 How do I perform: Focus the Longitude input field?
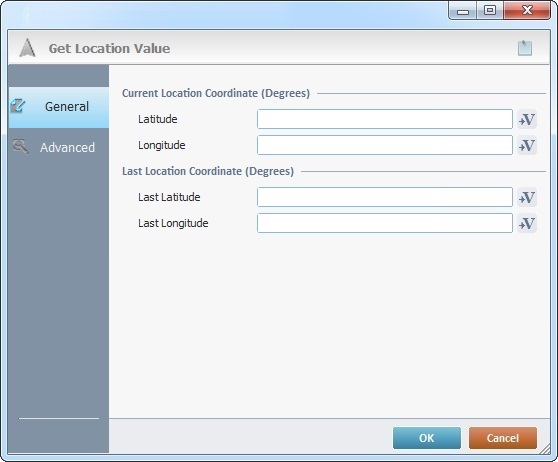pos(385,145)
